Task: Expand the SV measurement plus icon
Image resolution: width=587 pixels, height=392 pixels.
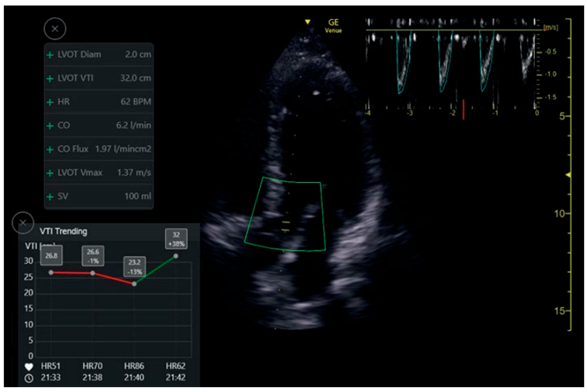Action: 50,197
